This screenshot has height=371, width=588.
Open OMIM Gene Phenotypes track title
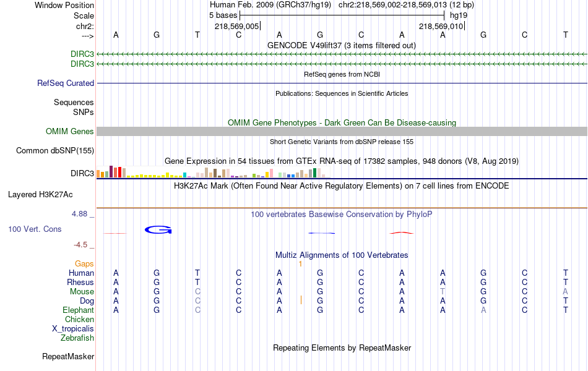(x=342, y=122)
